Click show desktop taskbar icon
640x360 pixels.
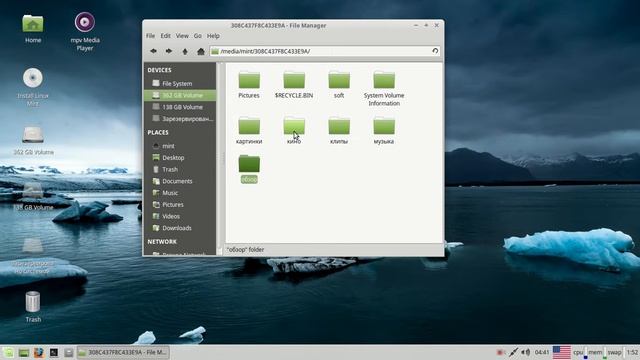point(24,352)
